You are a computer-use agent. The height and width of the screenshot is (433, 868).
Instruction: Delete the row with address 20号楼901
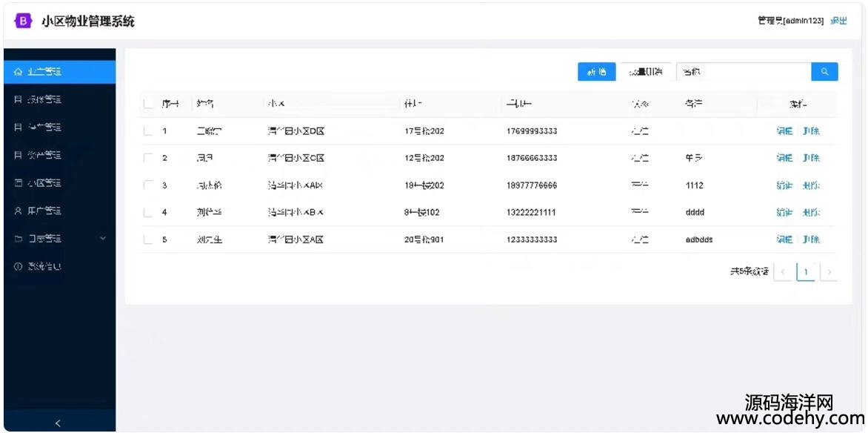click(811, 239)
